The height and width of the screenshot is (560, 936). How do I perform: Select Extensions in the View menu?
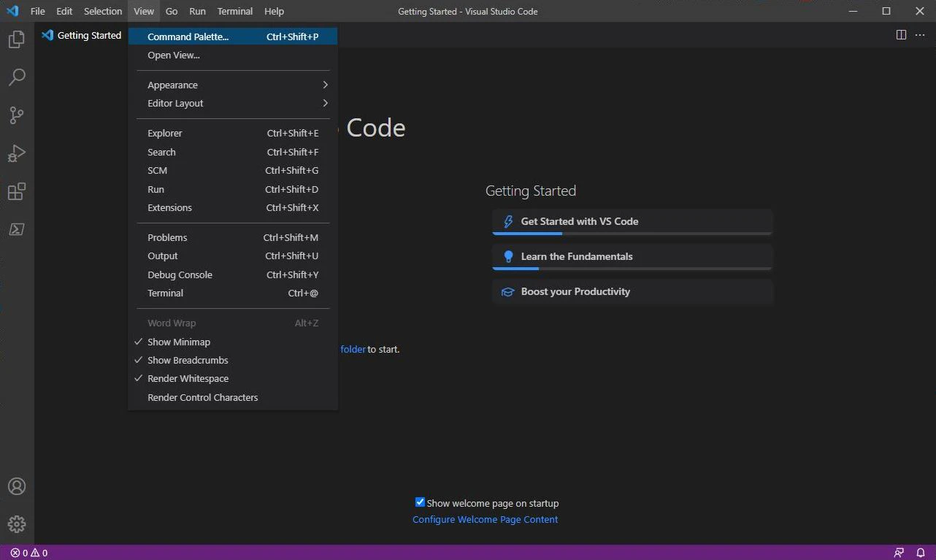tap(233, 207)
